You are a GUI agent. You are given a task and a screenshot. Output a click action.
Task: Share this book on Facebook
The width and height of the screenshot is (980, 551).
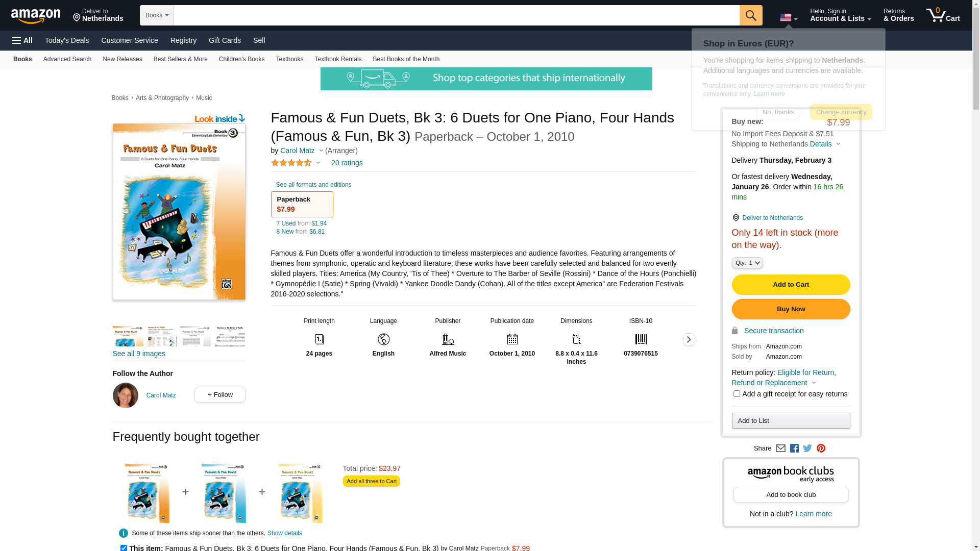[794, 448]
